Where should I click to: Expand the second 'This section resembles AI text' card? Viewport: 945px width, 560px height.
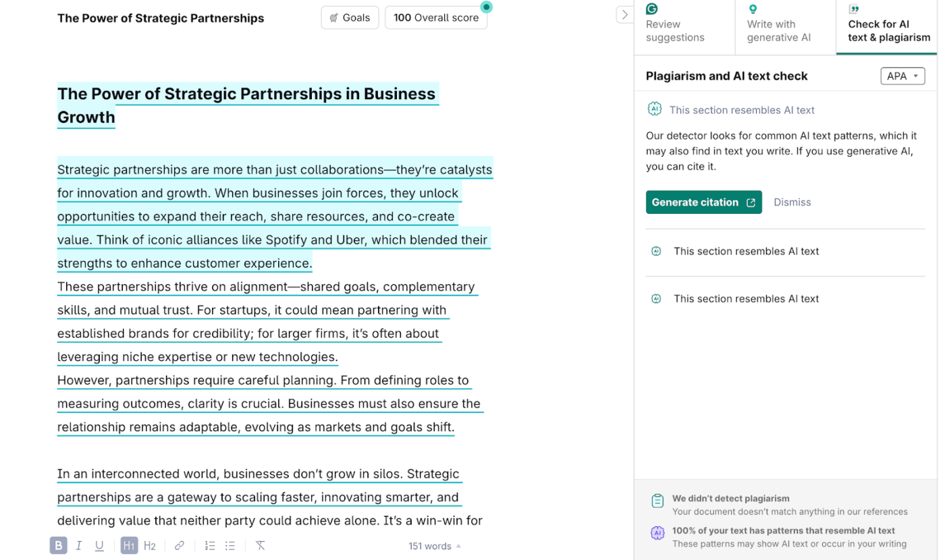[786, 252]
